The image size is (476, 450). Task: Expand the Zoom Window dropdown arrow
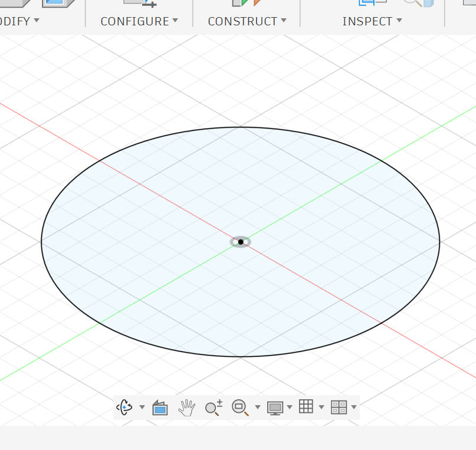pyautogui.click(x=258, y=407)
